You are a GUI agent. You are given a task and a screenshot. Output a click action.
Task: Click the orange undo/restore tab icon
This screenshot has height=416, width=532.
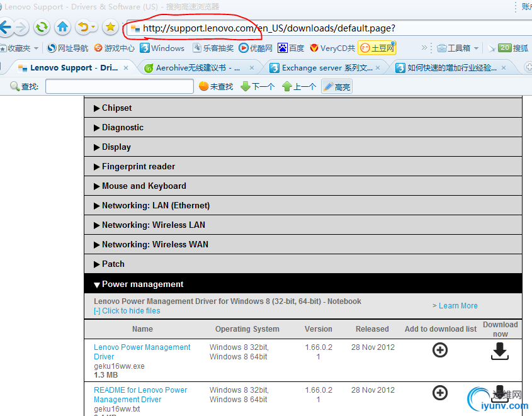(x=83, y=27)
